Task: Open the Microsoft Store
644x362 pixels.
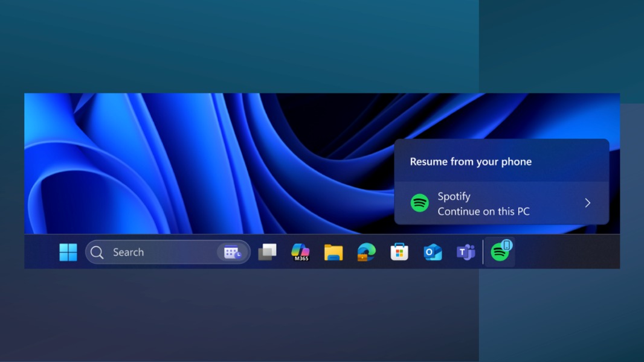Action: [399, 252]
